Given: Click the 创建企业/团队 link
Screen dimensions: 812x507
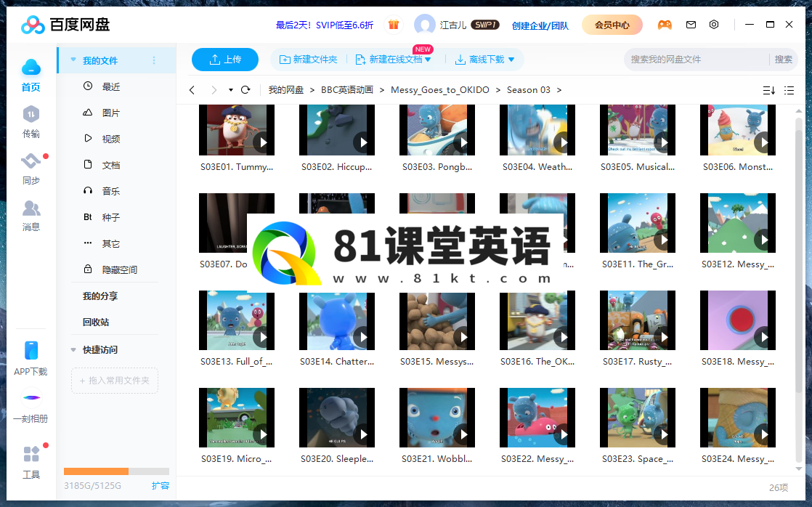Looking at the screenshot, I should coord(540,25).
